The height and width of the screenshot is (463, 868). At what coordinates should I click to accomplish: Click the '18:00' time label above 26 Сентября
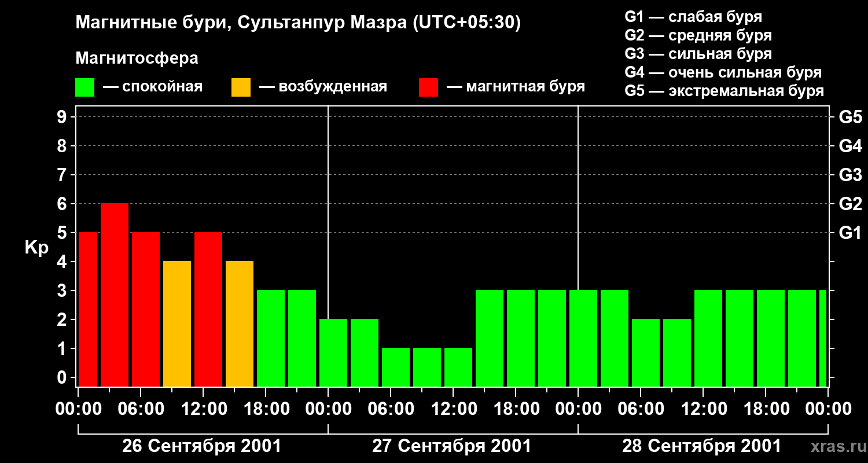(266, 409)
